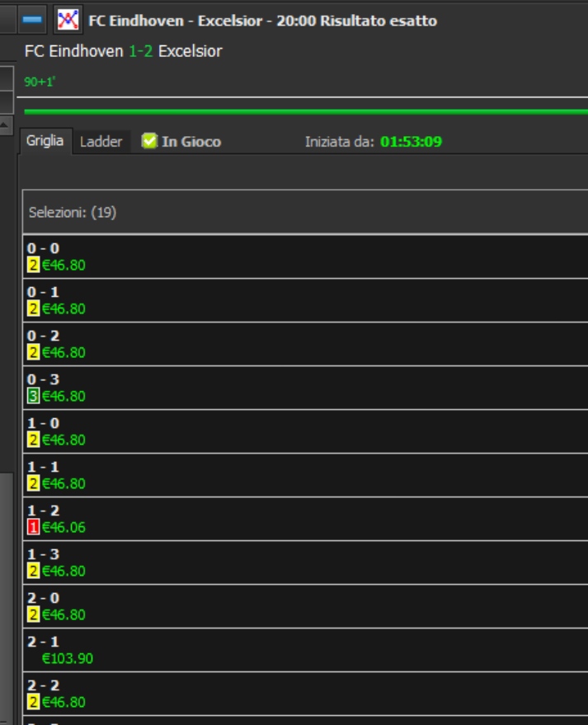The image size is (588, 725).
Task: Click the yellow 2 badge under 2 - 0
Action: click(x=33, y=614)
